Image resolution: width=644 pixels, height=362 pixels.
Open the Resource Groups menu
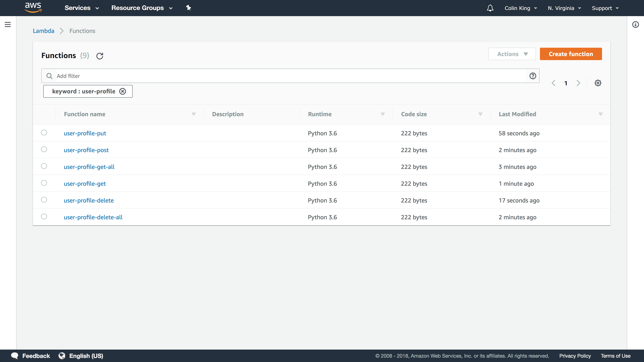tap(142, 8)
